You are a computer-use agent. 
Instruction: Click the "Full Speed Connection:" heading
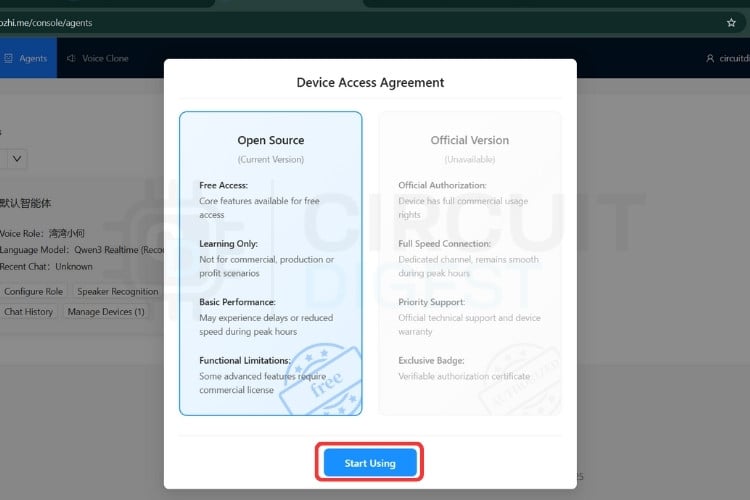(x=445, y=244)
